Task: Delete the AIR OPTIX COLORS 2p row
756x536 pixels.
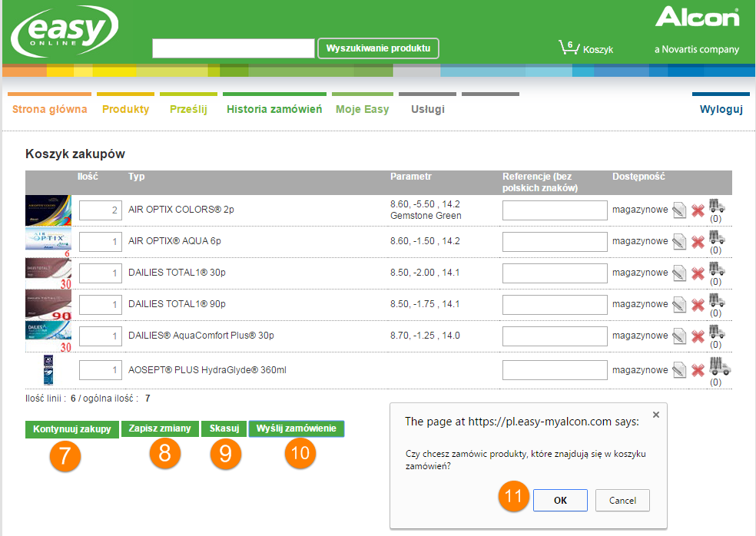Action: (698, 210)
